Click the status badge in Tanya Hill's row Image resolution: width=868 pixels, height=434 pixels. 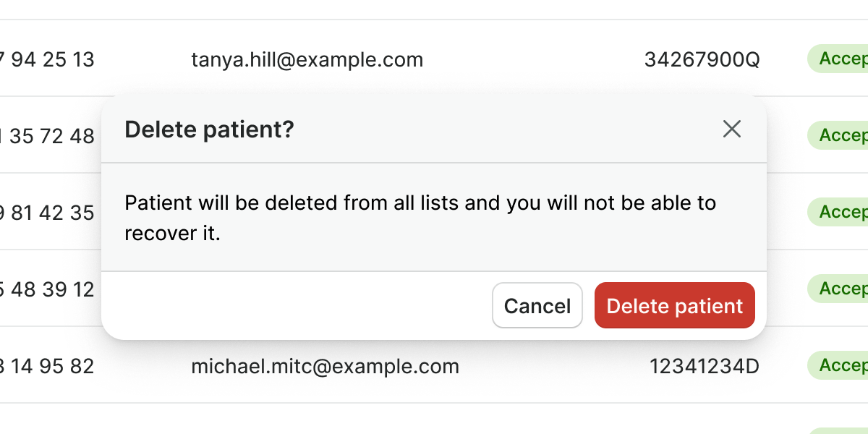click(839, 59)
